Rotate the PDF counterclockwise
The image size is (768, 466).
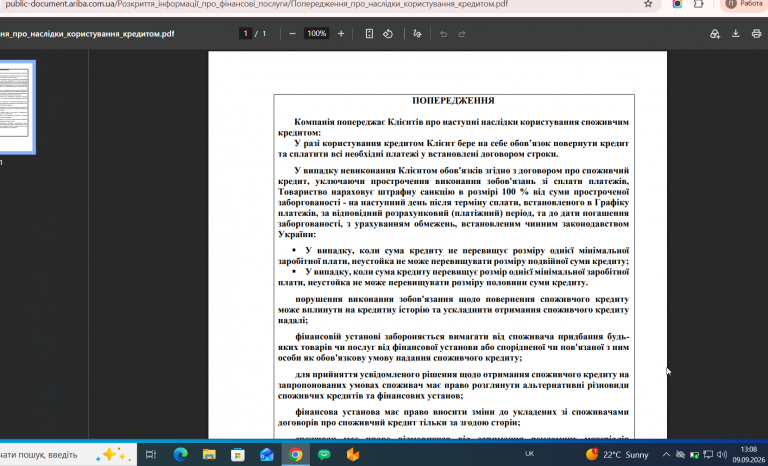pyautogui.click(x=388, y=34)
